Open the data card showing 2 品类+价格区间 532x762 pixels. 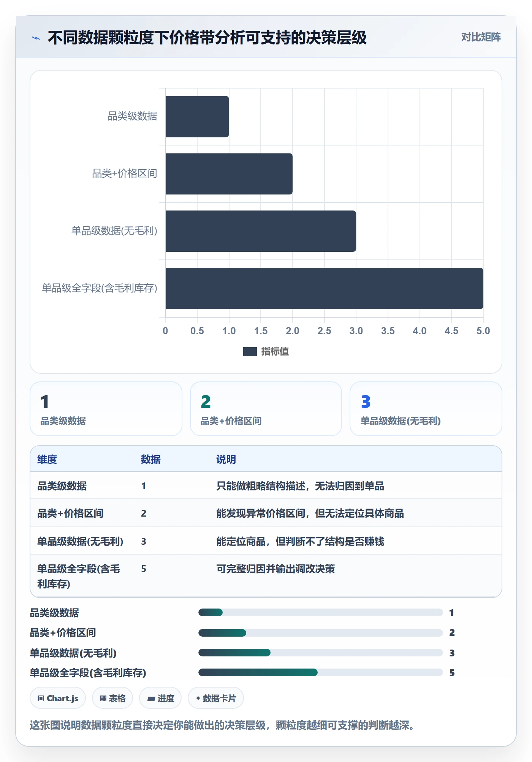[x=266, y=409]
